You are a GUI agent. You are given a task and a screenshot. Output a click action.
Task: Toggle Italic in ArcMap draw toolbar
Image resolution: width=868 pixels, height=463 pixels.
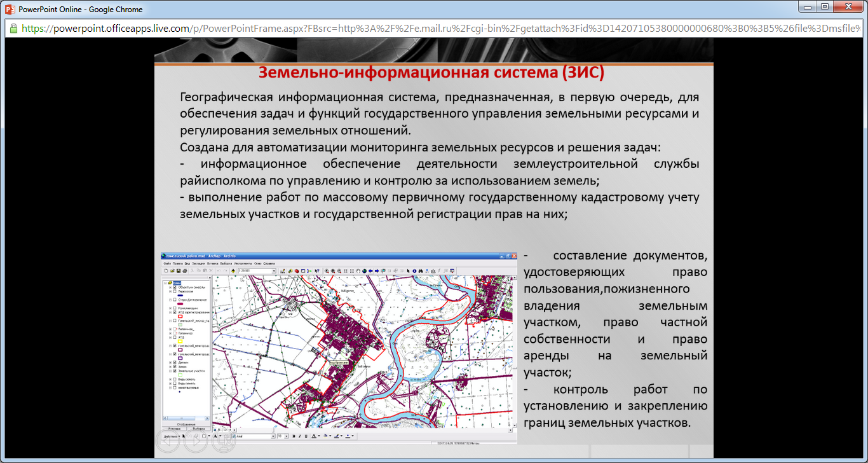coord(300,436)
